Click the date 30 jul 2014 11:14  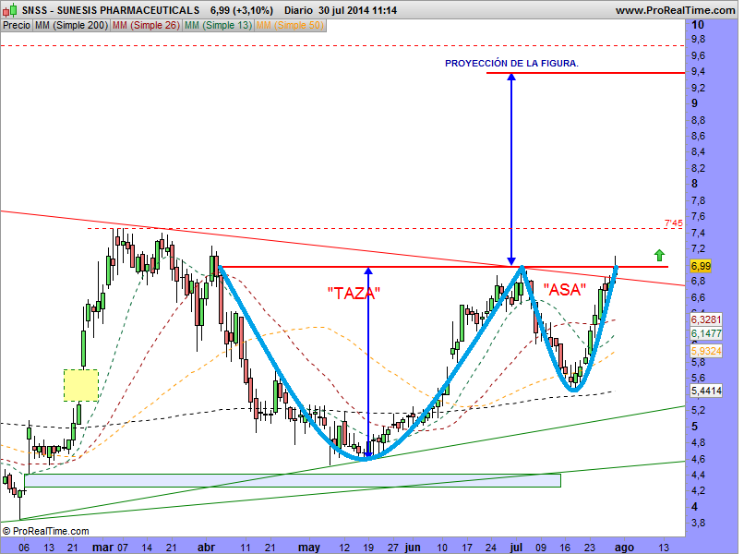[357, 10]
